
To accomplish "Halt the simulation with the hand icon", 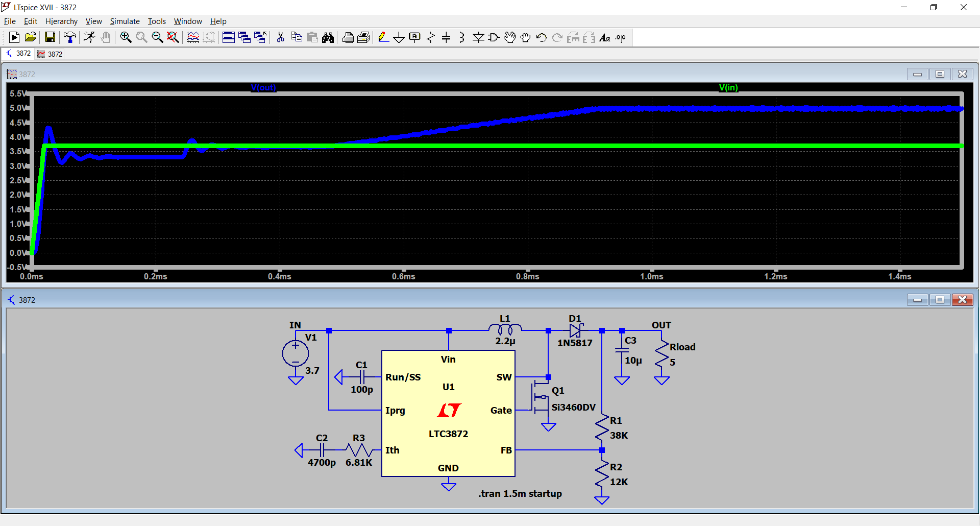I will click(x=106, y=37).
